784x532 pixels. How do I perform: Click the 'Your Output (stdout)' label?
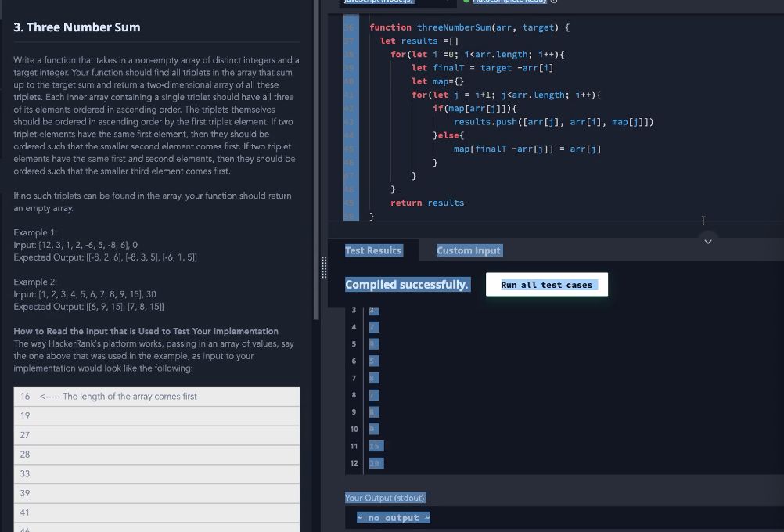tap(385, 498)
